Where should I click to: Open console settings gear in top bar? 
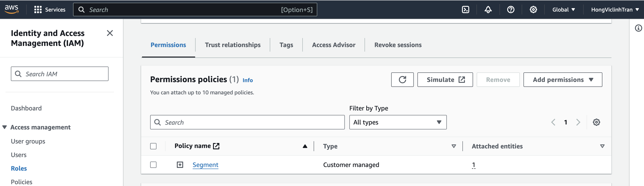(x=533, y=10)
